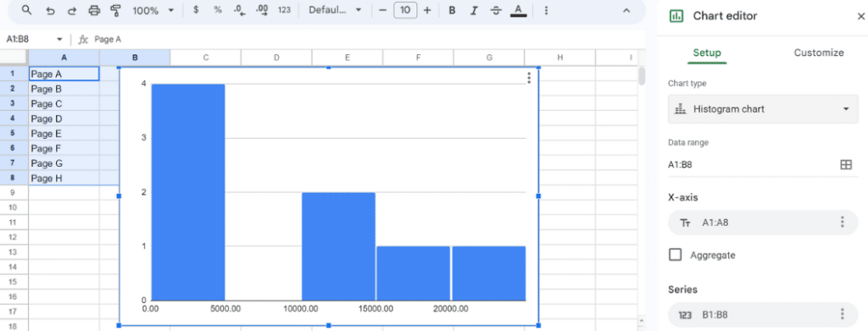Select column C header
The image size is (868, 331).
pyautogui.click(x=206, y=58)
